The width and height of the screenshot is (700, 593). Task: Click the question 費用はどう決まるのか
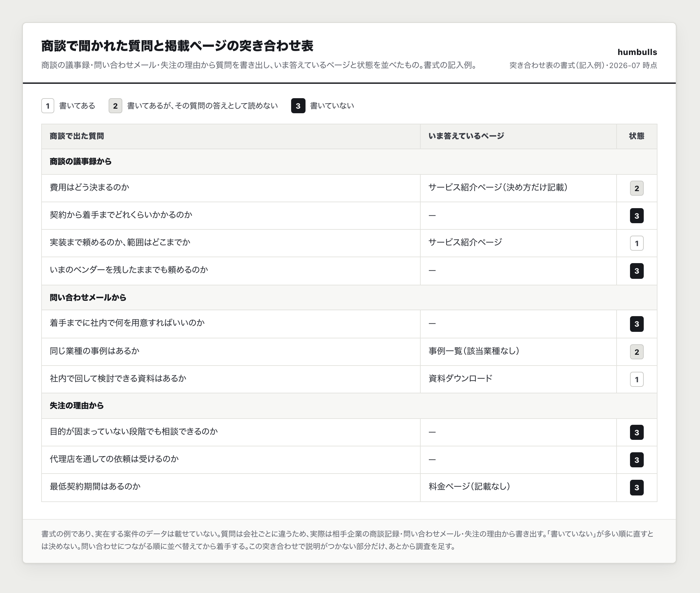coord(89,187)
